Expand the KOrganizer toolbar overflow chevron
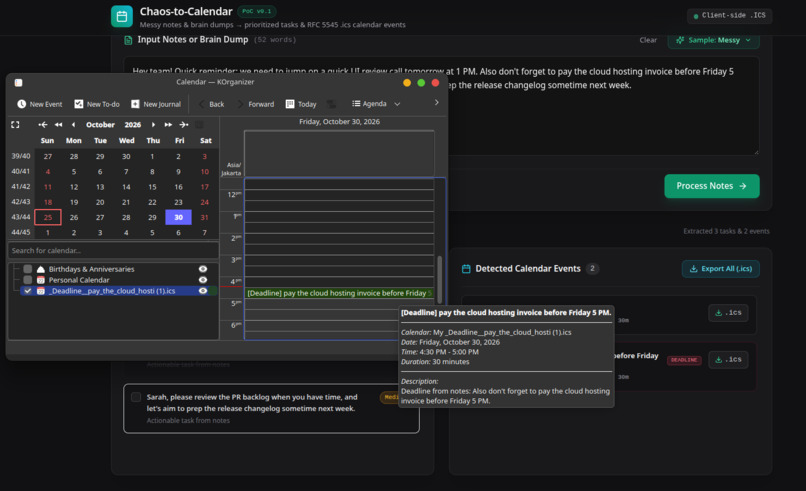This screenshot has width=806, height=491. [x=436, y=103]
